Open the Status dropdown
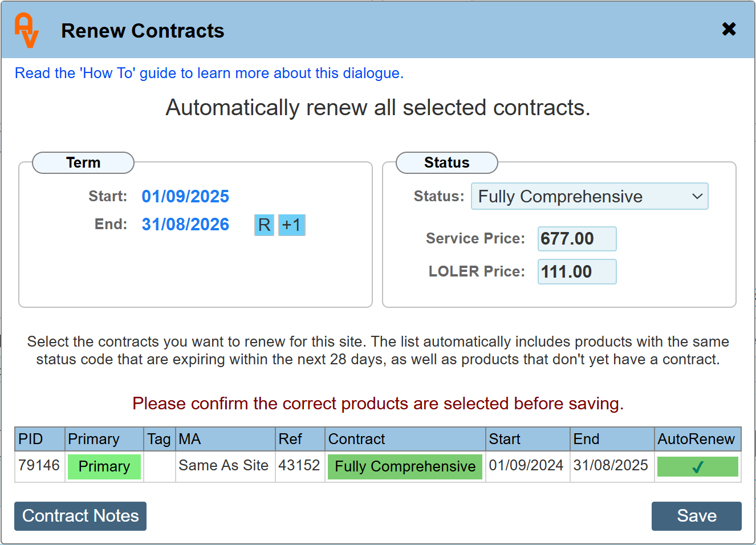 pos(589,197)
